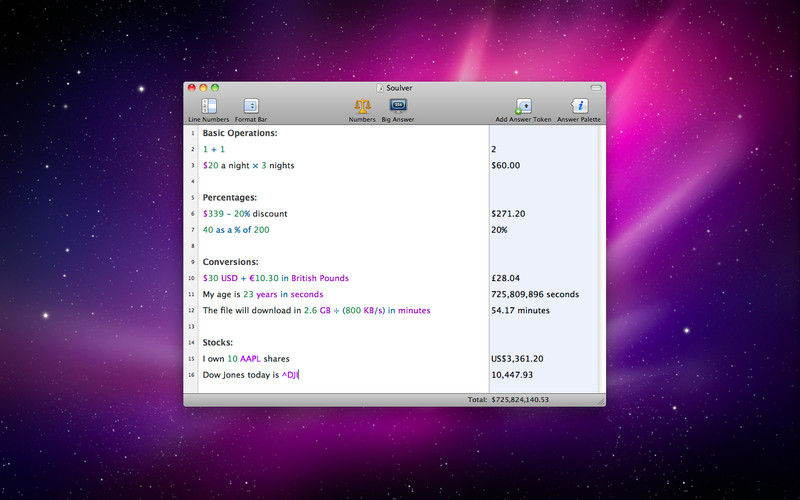Minimize the window with yellow button
Viewport: 800px width, 500px height.
pos(203,88)
